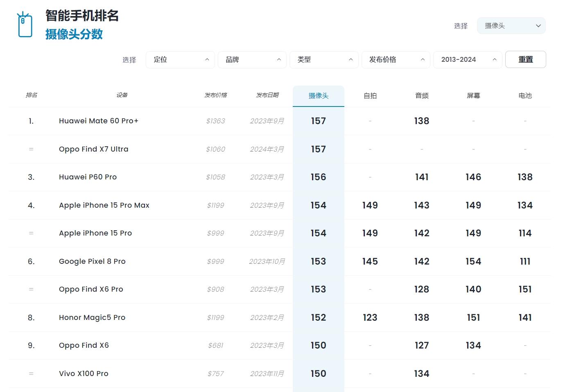Click screen score 154 of Google Pixel 8 Pro
This screenshot has width=563, height=392.
click(473, 261)
